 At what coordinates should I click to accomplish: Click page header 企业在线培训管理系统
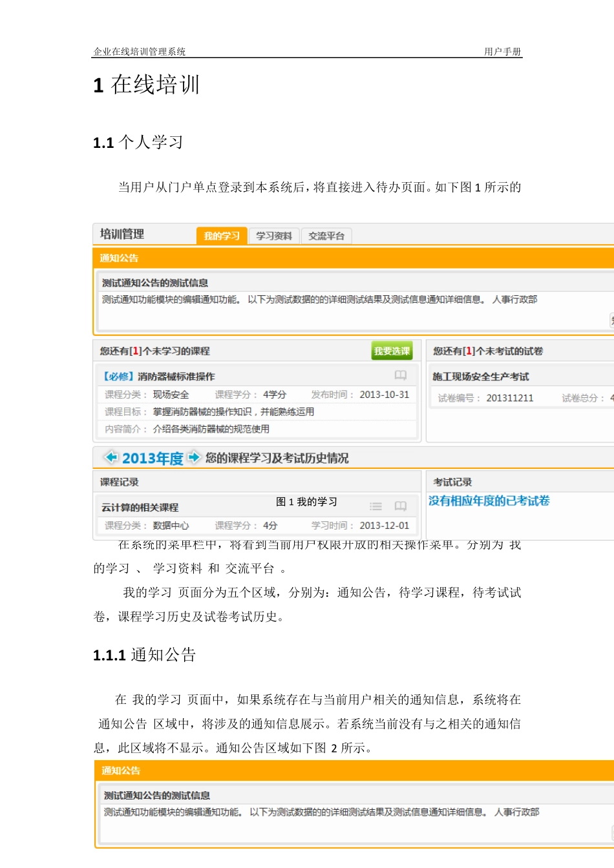(140, 52)
